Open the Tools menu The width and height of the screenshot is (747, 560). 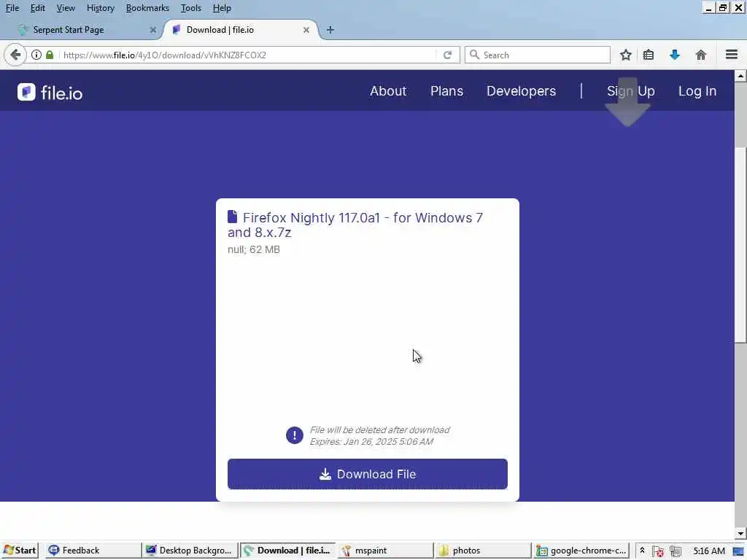click(191, 8)
